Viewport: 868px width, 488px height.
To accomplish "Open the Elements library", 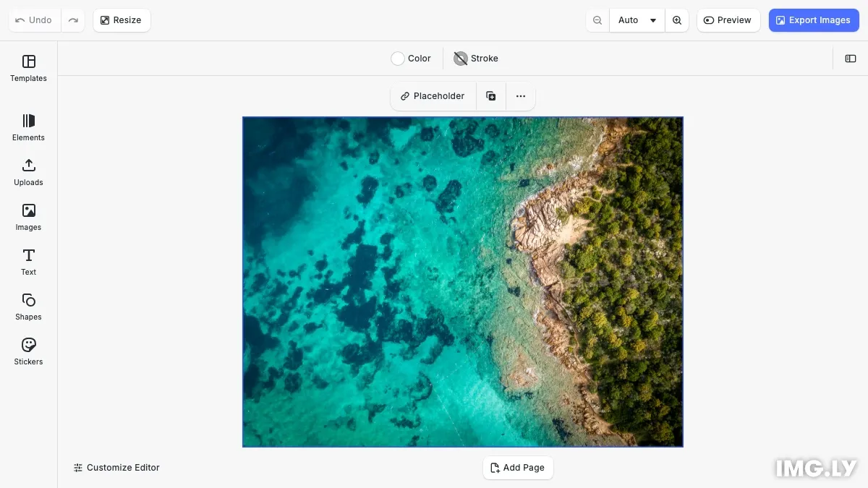I will (28, 127).
